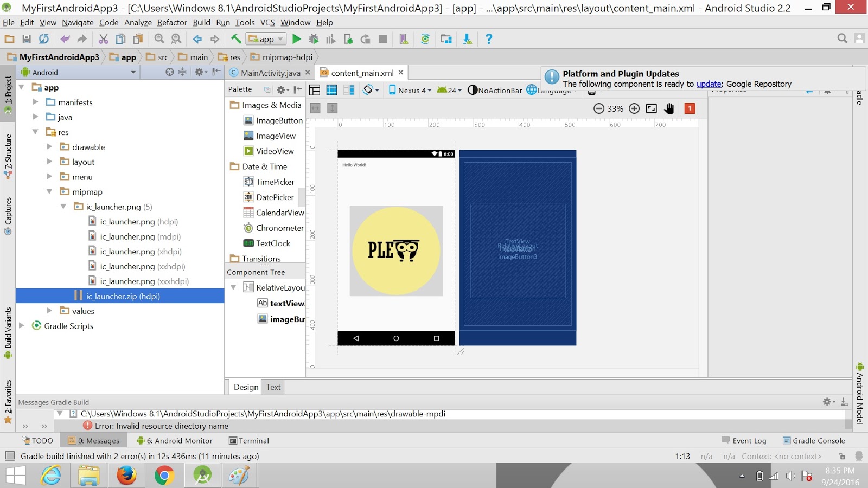Switch to the MainActivity.java tab

[x=270, y=73]
